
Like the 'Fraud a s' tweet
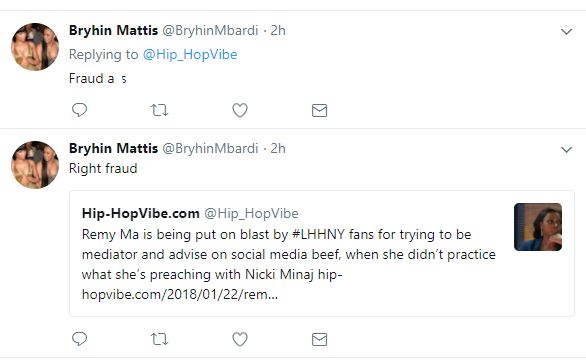coord(240,110)
